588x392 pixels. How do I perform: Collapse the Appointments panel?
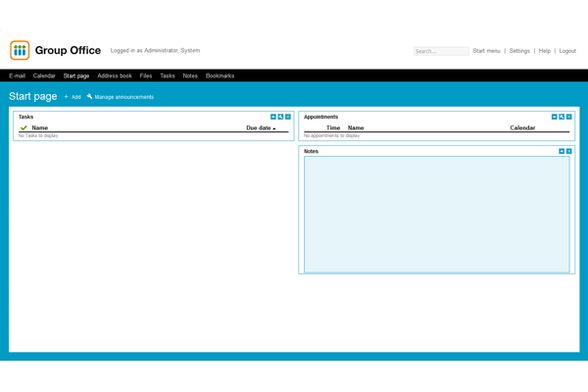[554, 117]
